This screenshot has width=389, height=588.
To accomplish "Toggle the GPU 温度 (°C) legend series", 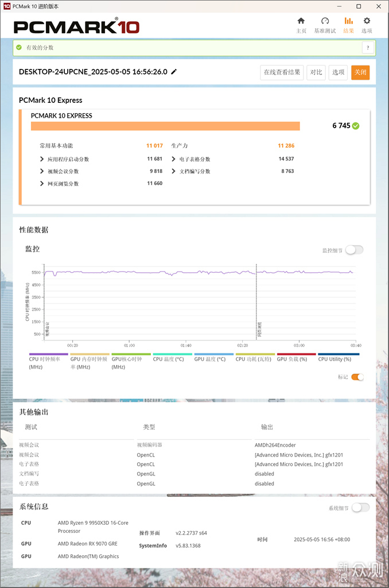I will pyautogui.click(x=213, y=358).
